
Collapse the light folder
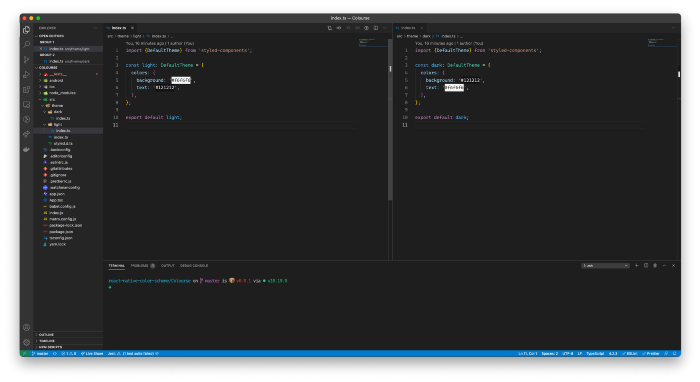pos(68,125)
